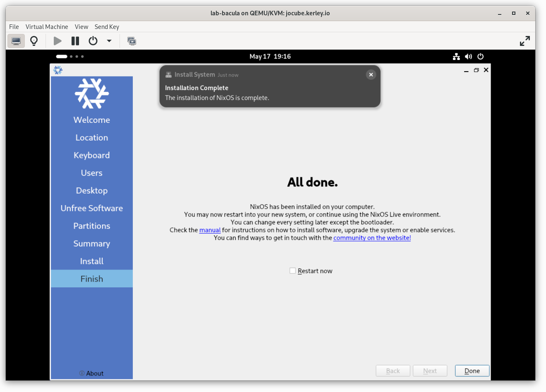The height and width of the screenshot is (392, 546).
Task: Select the Desktop step in sidebar
Action: click(x=92, y=191)
